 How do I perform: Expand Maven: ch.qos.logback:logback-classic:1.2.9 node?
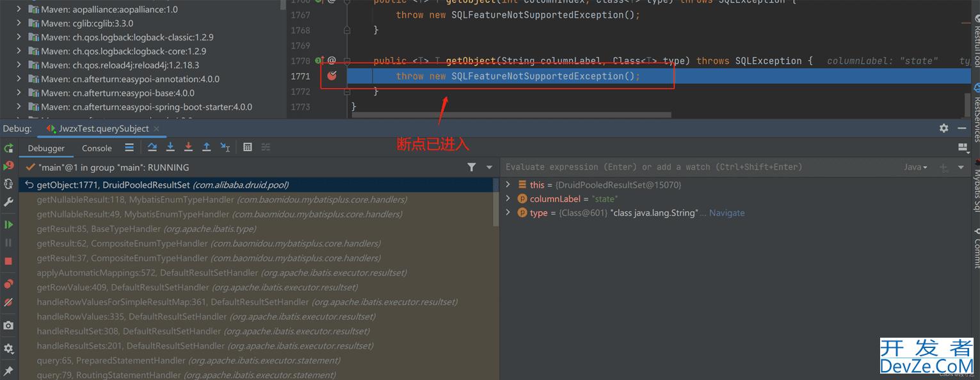click(19, 37)
